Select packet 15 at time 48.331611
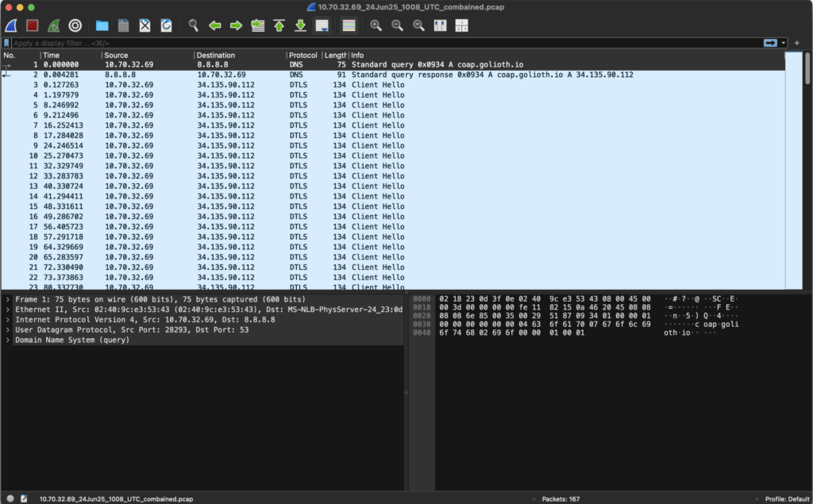The height and width of the screenshot is (504, 813). pos(393,206)
